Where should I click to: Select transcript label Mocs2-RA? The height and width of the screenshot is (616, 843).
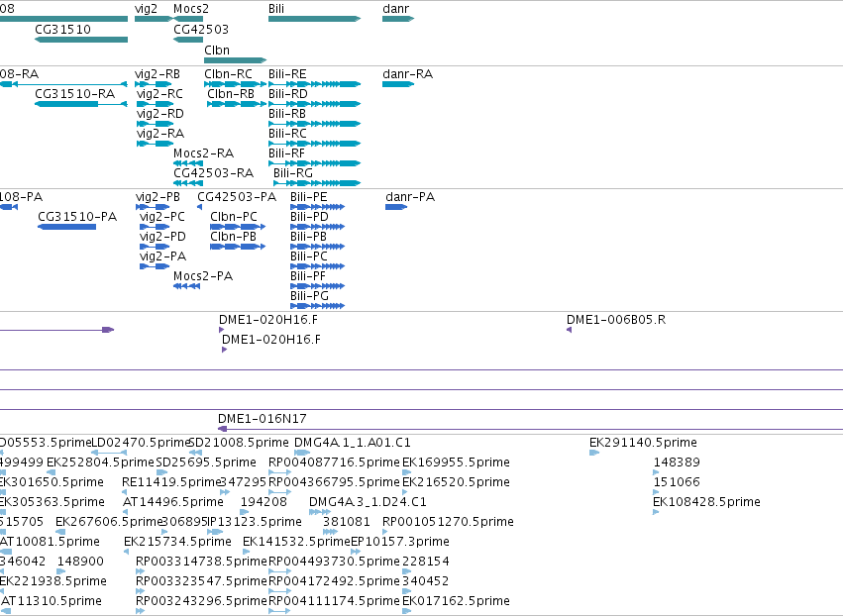tap(203, 154)
